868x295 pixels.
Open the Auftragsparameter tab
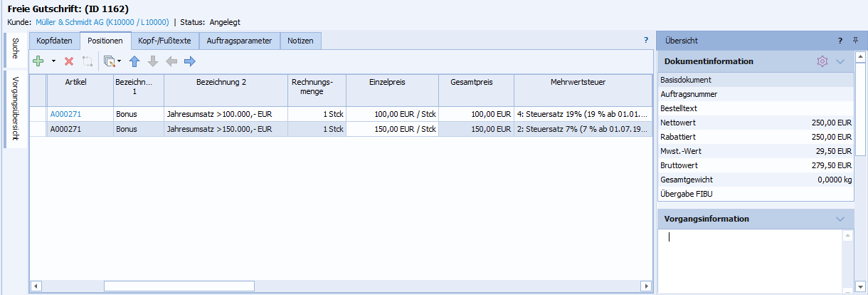pyautogui.click(x=239, y=41)
